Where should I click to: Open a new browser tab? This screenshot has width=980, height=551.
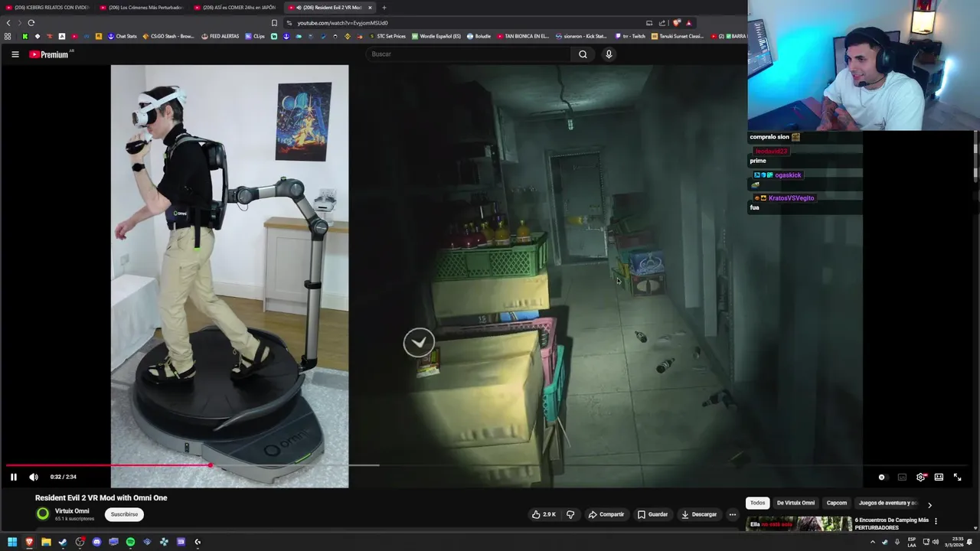(x=384, y=8)
